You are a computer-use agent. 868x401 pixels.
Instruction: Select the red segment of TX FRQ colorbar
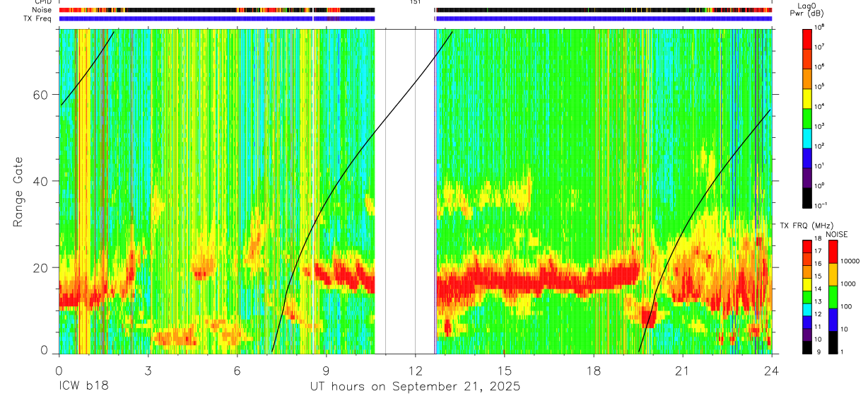click(807, 247)
